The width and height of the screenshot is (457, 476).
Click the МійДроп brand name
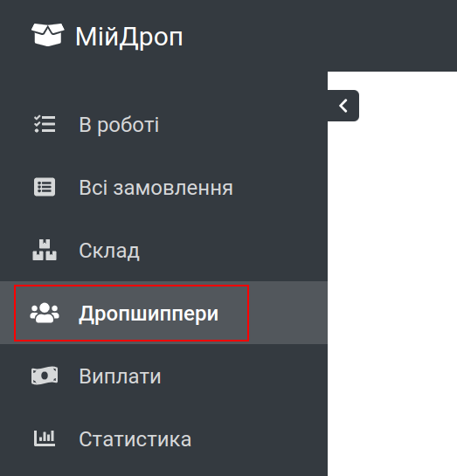129,37
